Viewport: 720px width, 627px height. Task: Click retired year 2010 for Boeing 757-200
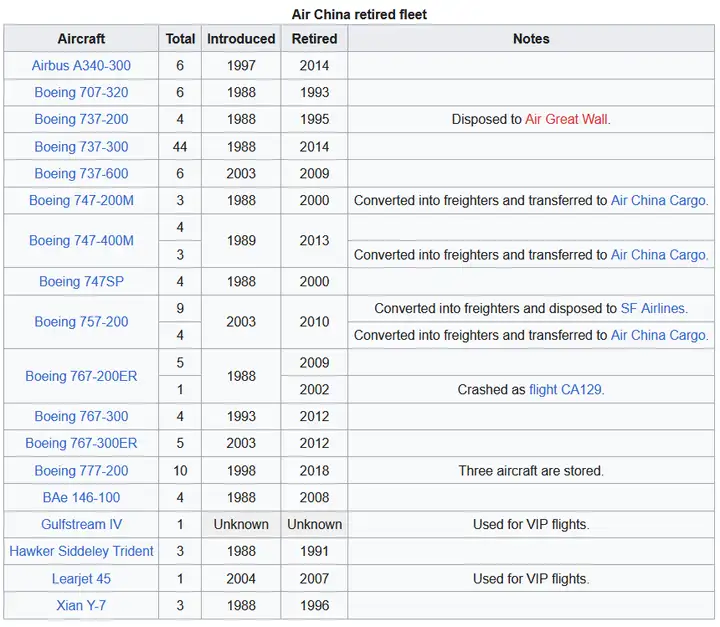(315, 322)
